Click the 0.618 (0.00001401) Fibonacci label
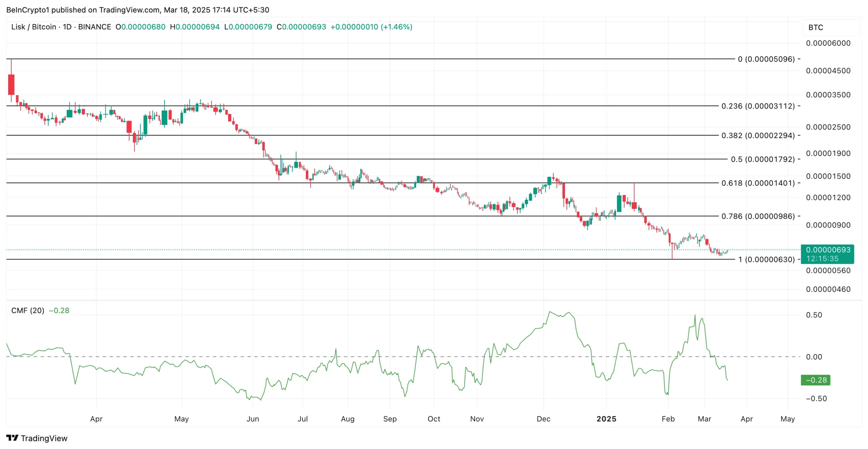Screen dimensions: 868x449 (x=758, y=183)
